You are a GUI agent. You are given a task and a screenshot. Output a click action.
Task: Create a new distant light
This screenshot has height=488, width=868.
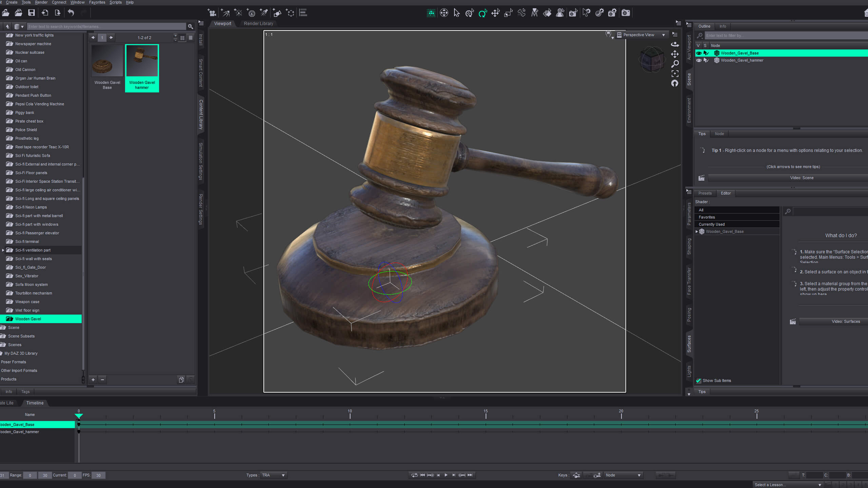coord(225,13)
